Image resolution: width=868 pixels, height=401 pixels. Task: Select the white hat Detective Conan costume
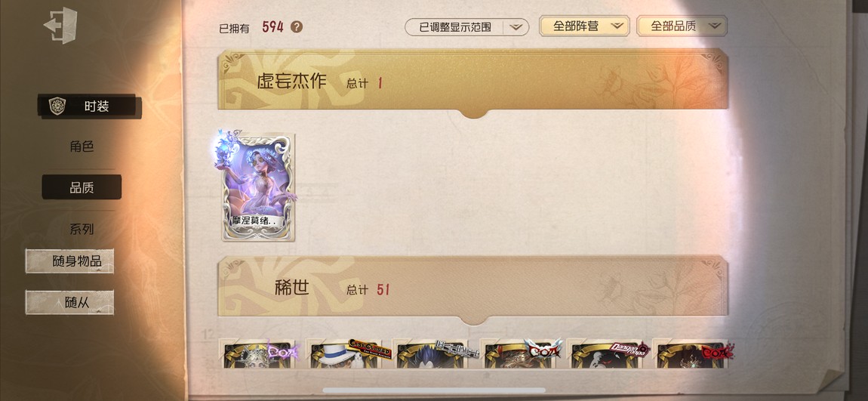(346, 354)
